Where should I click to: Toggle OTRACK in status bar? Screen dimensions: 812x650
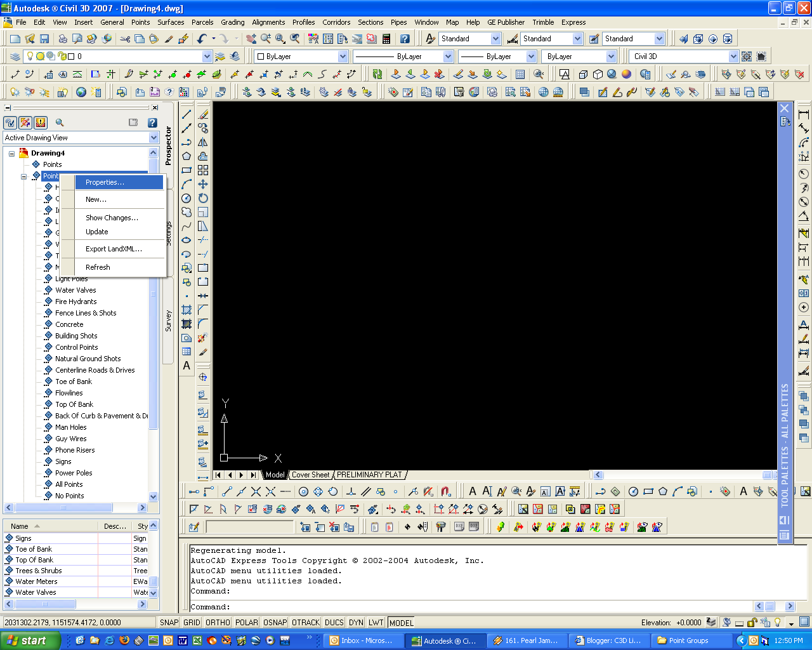tap(306, 623)
